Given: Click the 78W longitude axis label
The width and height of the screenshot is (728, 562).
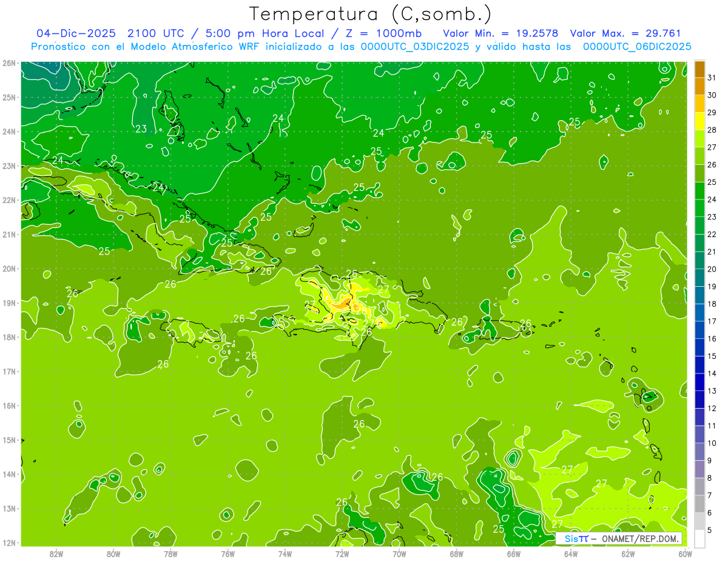Looking at the screenshot, I should coord(170,554).
